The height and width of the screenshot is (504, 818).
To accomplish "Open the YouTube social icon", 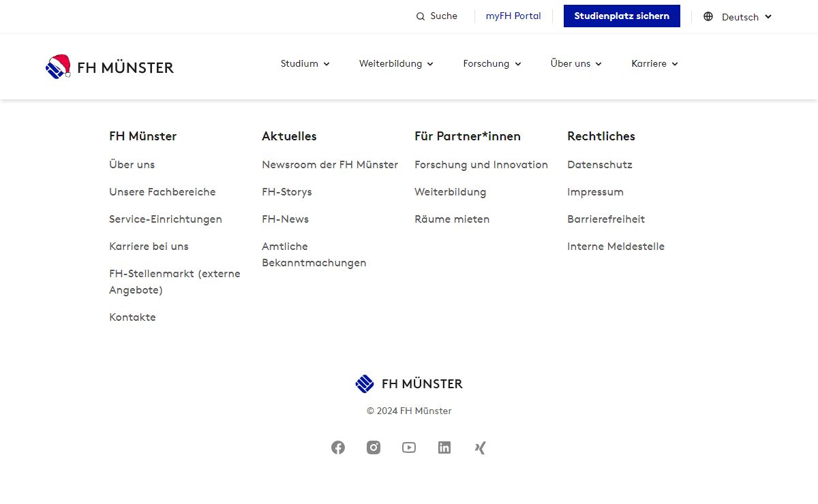I will 409,447.
